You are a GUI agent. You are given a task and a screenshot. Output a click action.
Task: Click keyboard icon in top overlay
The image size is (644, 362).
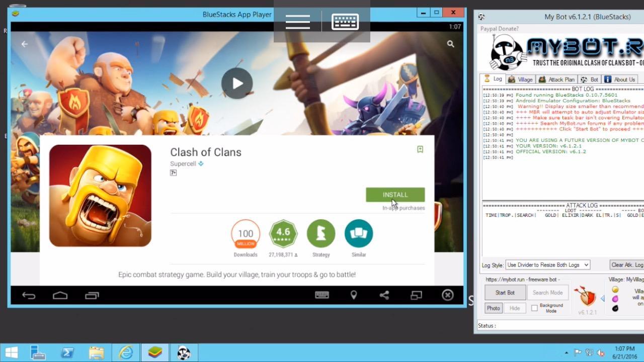coord(345,22)
